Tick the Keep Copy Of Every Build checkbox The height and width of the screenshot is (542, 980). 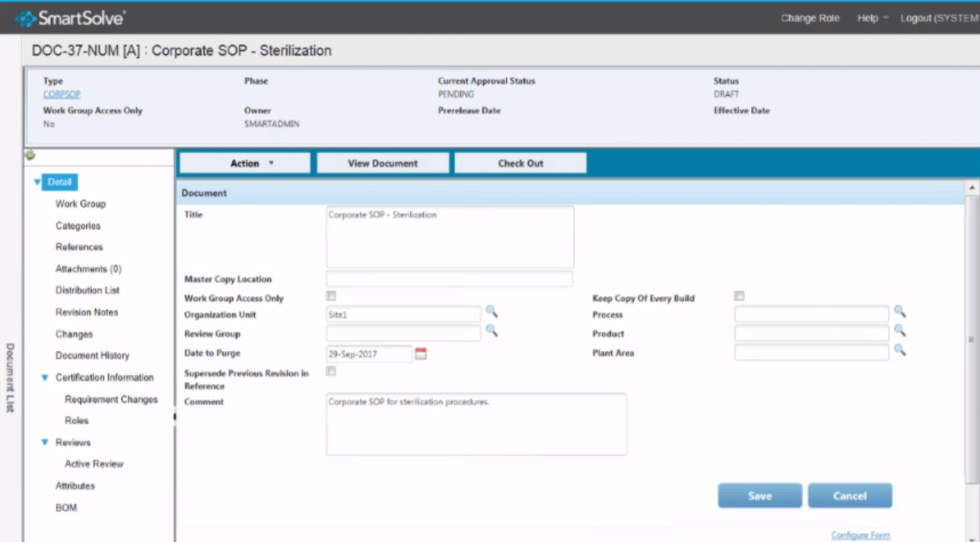tap(740, 296)
